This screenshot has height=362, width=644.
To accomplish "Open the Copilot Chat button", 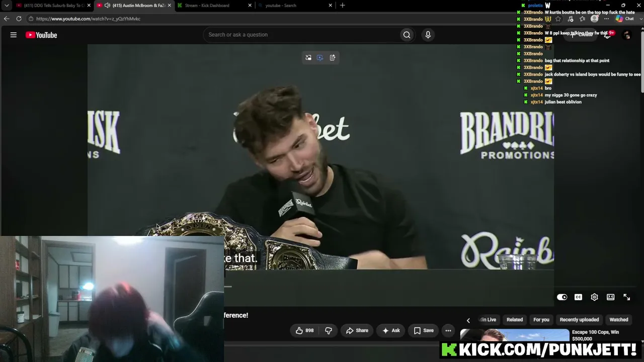I will (x=625, y=19).
